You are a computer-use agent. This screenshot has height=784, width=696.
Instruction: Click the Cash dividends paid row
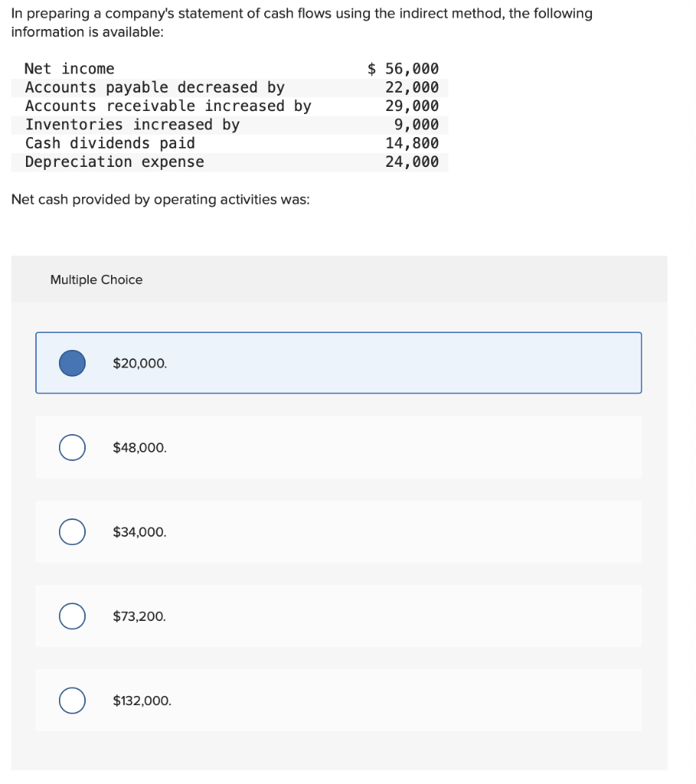pyautogui.click(x=230, y=142)
